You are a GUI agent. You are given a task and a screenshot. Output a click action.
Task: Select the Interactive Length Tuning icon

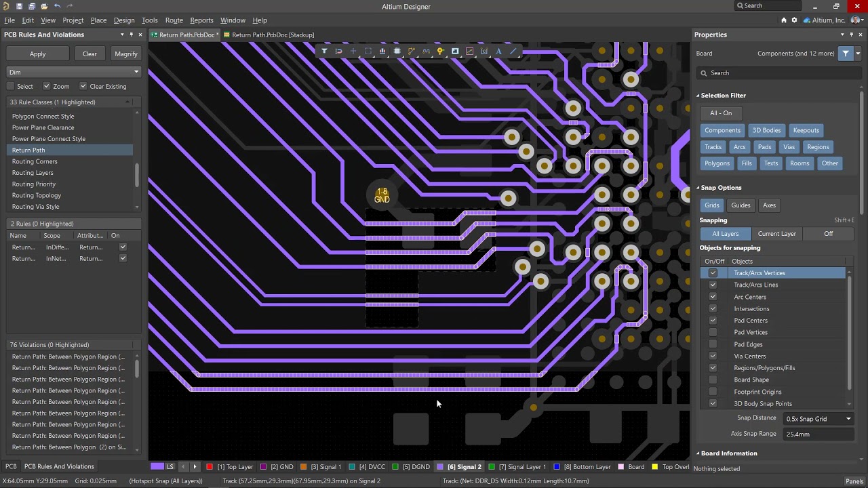point(426,51)
